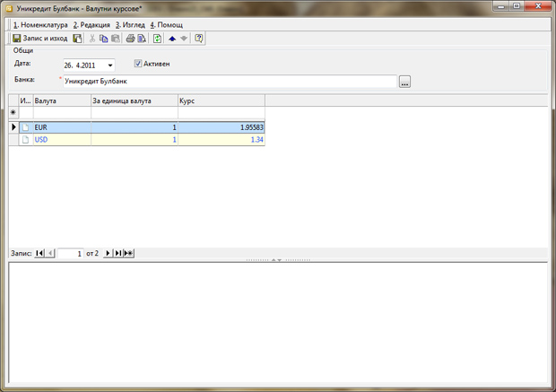The image size is (556, 392).
Task: Expand the Дата date picker dropdown
Action: pyautogui.click(x=110, y=65)
